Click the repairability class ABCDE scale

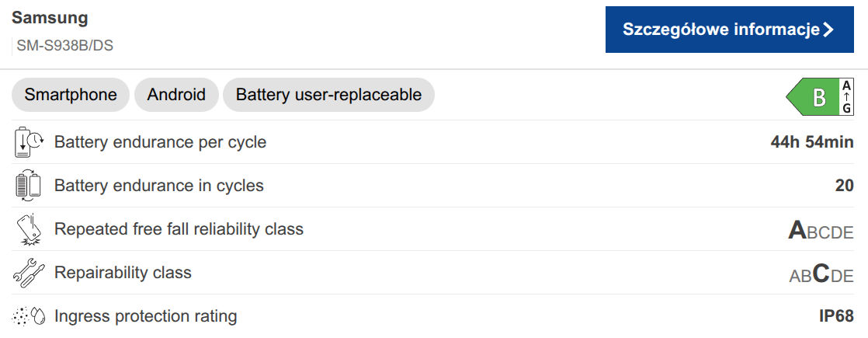pyautogui.click(x=821, y=274)
